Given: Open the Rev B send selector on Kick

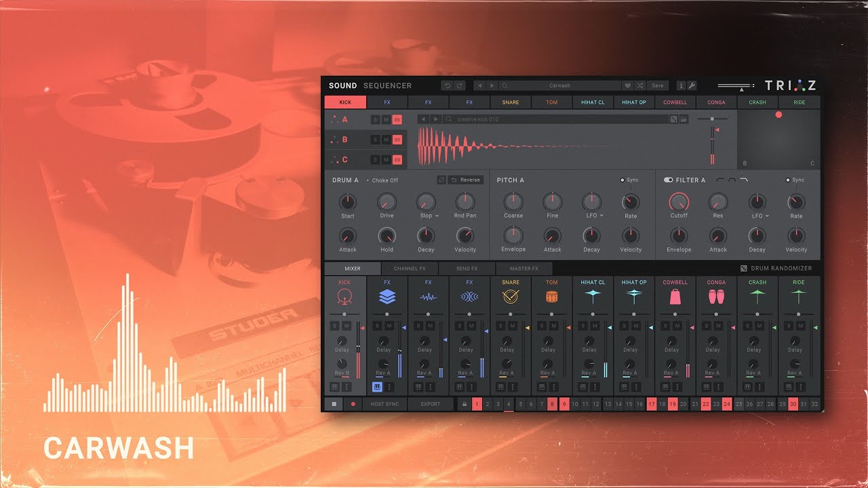Looking at the screenshot, I should click(342, 373).
